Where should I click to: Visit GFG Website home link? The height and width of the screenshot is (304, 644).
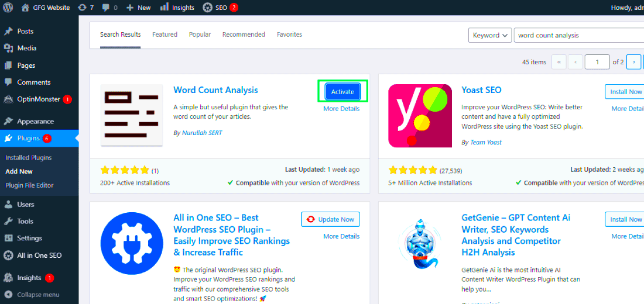pyautogui.click(x=46, y=8)
